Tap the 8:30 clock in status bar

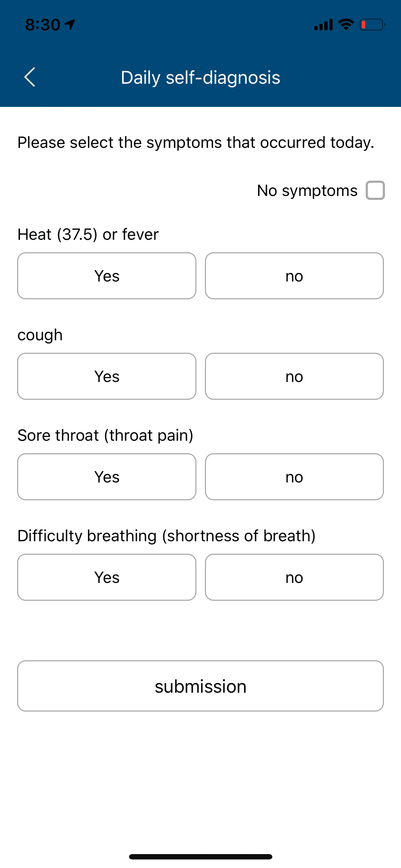click(43, 24)
